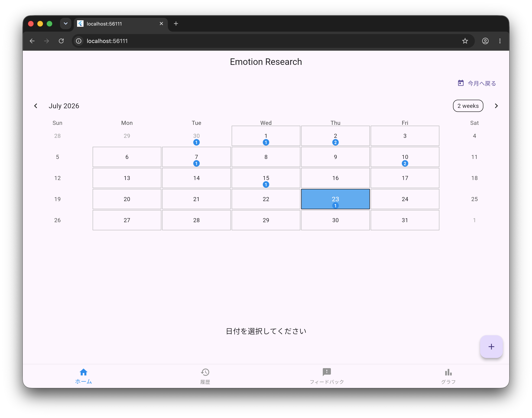This screenshot has width=532, height=418.
Task: Bookmark this page with the star icon
Action: click(465, 41)
